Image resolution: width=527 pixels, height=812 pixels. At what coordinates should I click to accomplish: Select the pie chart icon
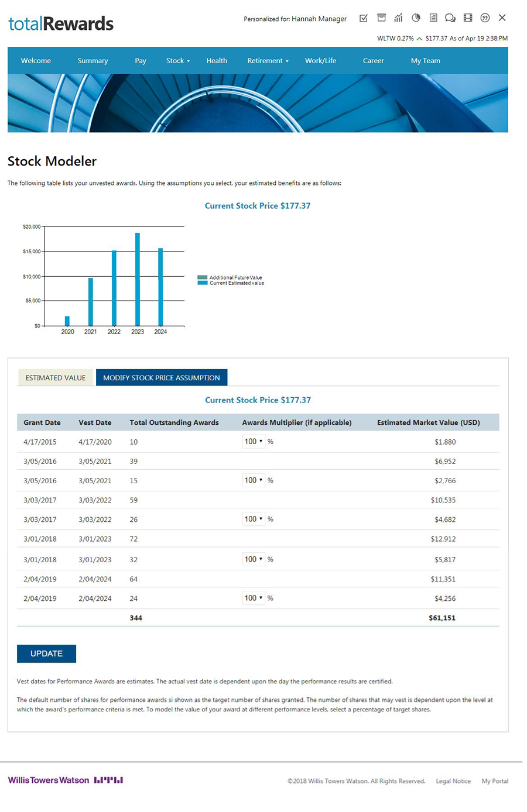(x=416, y=18)
